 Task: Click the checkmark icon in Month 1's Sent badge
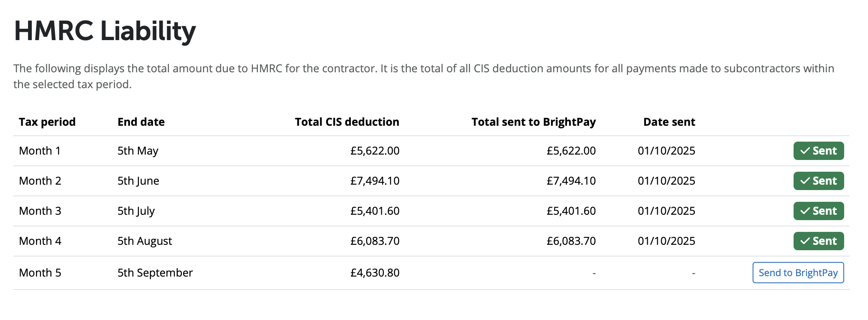tap(805, 151)
